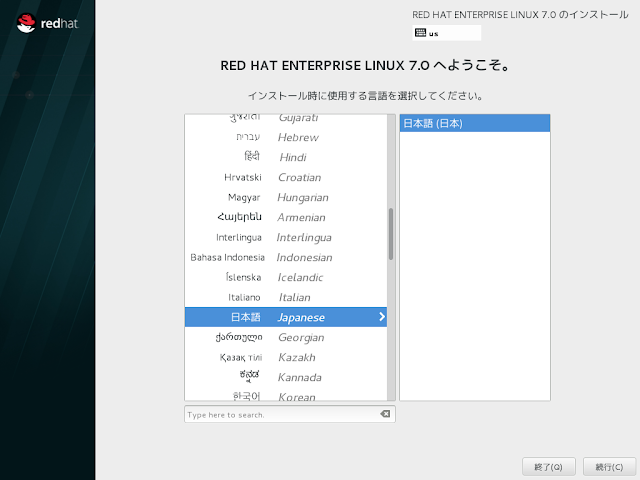Viewport: 640px width, 480px height.
Task: Select the Gujarati row at list top
Action: pyautogui.click(x=286, y=121)
